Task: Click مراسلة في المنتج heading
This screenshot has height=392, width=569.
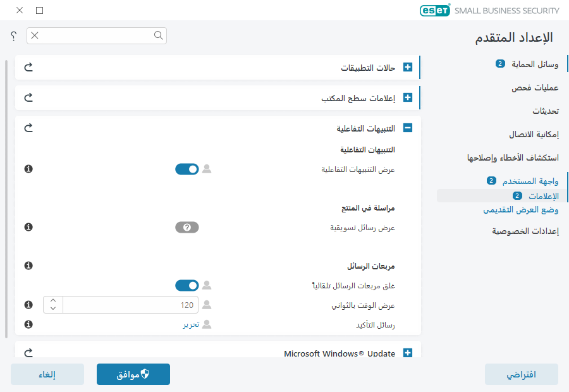Action: pos(367,208)
